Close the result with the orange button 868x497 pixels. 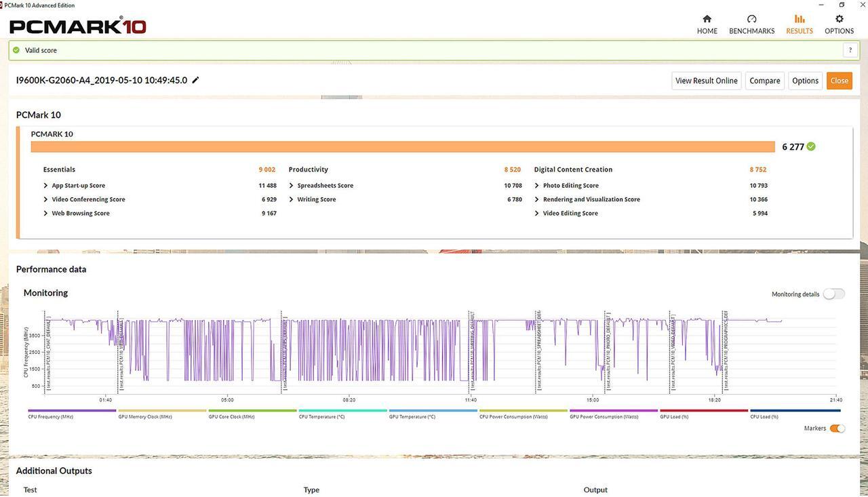pyautogui.click(x=839, y=81)
